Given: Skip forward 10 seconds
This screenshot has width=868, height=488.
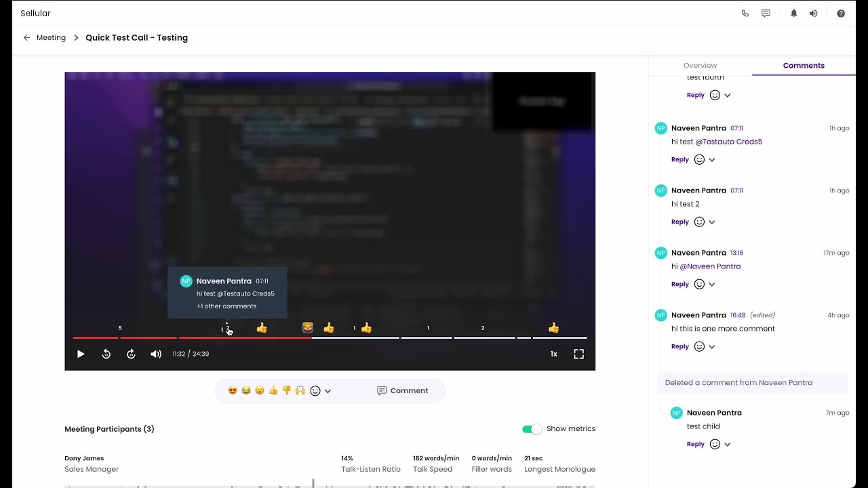Looking at the screenshot, I should (x=132, y=354).
